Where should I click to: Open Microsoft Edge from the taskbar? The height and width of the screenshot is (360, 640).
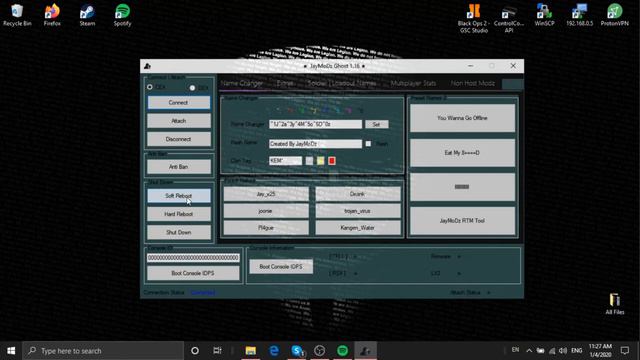pos(274,351)
